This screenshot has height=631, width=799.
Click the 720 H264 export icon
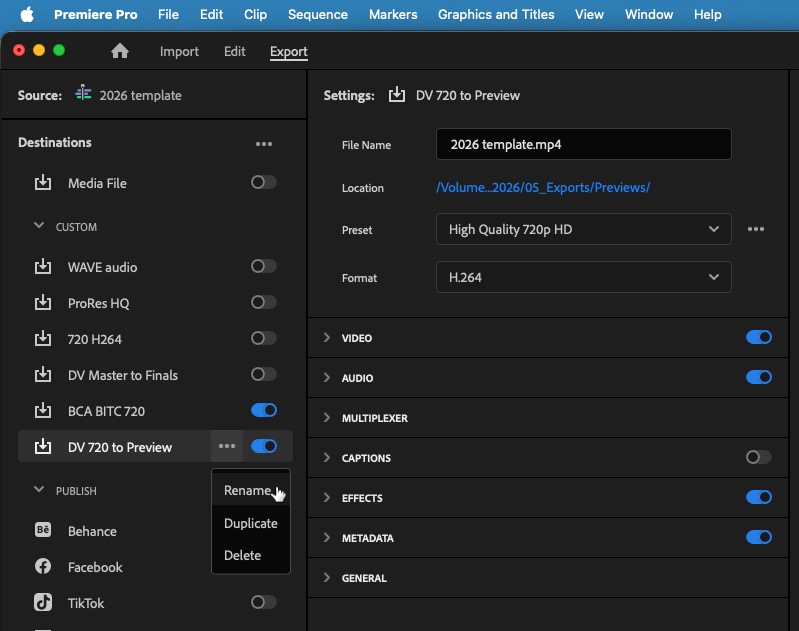(43, 338)
